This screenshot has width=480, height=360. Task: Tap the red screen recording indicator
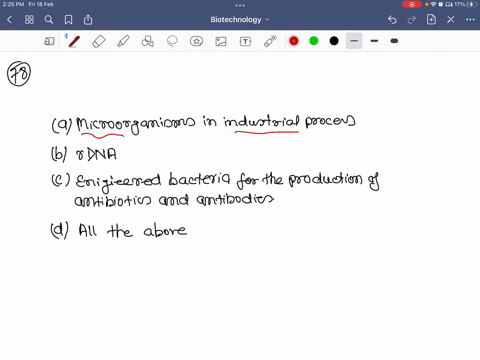[412, 4]
